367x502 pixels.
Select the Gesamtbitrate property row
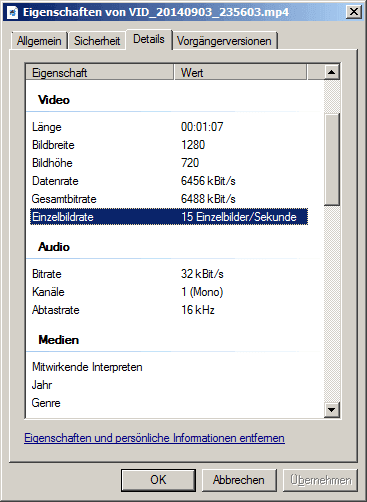tap(169, 199)
